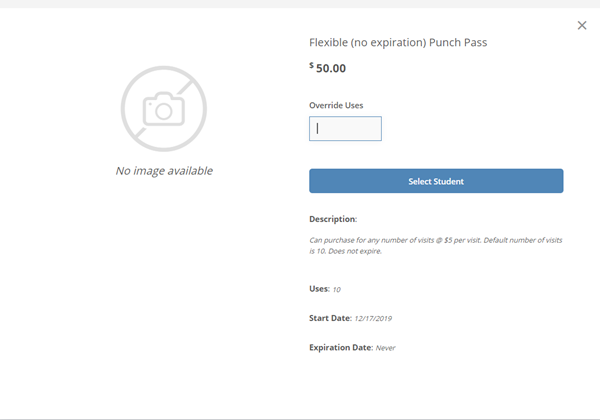Click the dollar sign beside the price

click(x=311, y=65)
